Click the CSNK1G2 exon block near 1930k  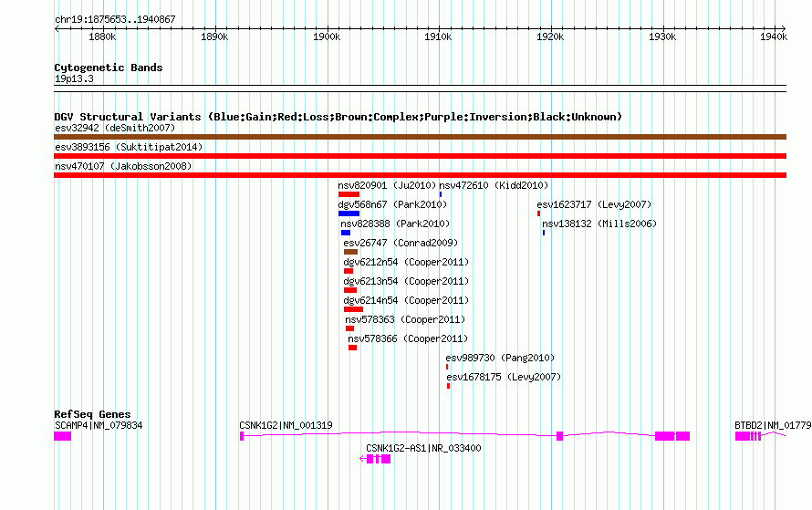(665, 436)
